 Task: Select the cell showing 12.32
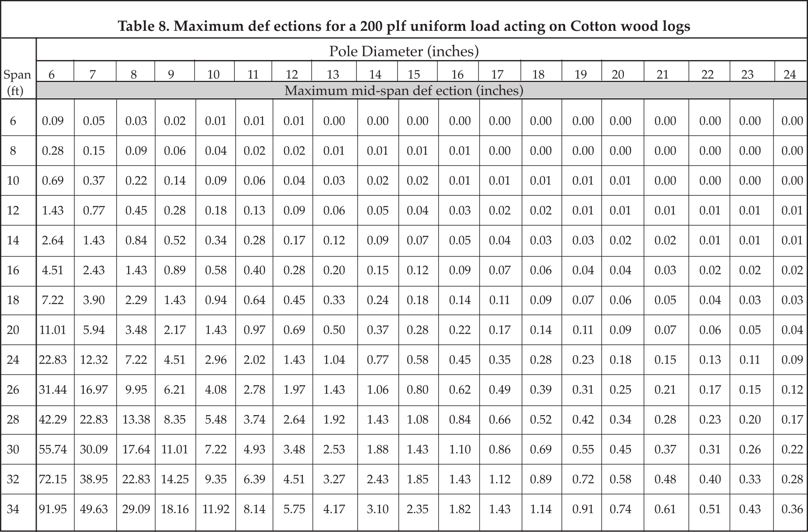(94, 360)
